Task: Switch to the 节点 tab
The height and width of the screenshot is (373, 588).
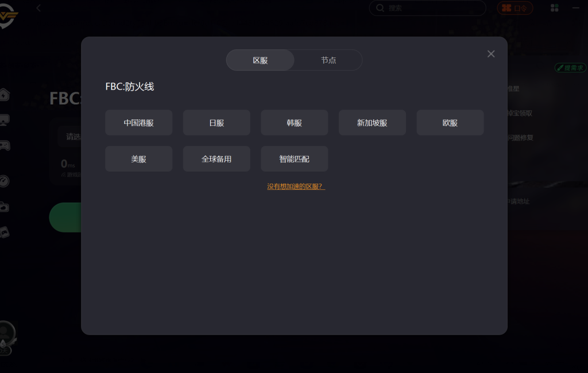Action: [328, 60]
